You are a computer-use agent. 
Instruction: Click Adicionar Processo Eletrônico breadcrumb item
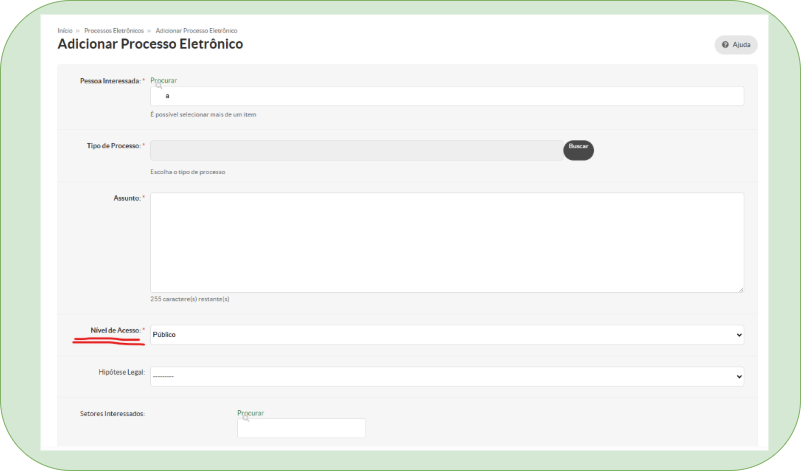coord(196,31)
